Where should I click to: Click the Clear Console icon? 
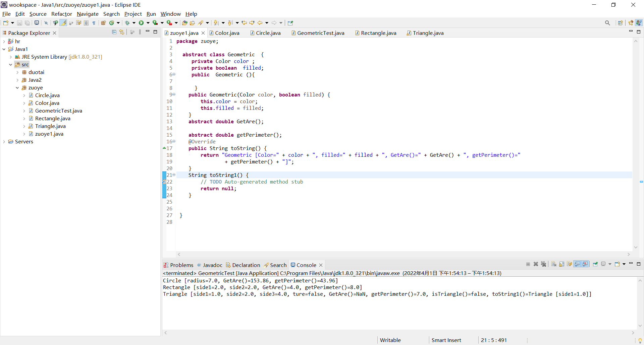[554, 264]
